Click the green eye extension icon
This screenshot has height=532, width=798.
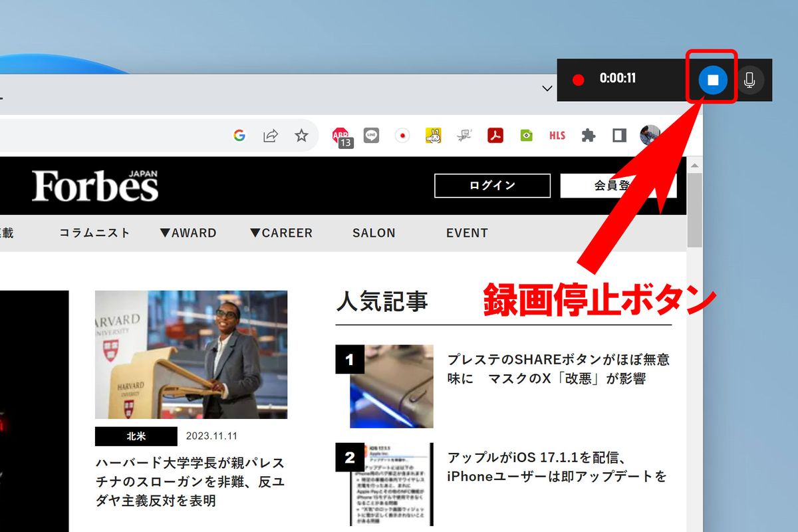526,136
